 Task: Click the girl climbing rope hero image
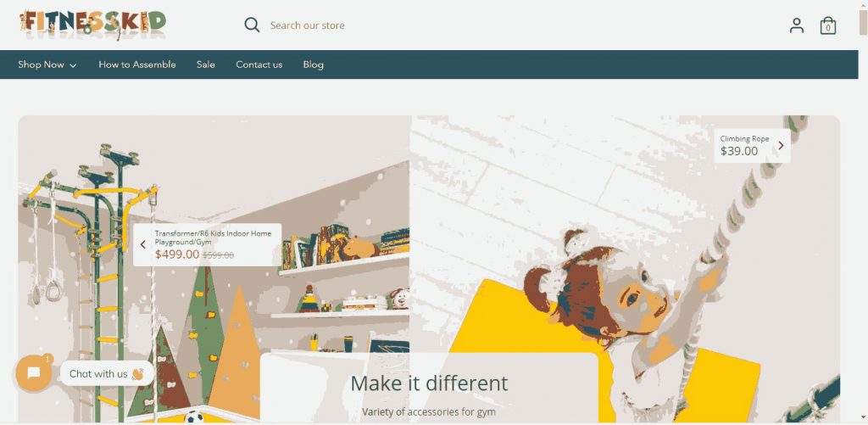pyautogui.click(x=625, y=269)
